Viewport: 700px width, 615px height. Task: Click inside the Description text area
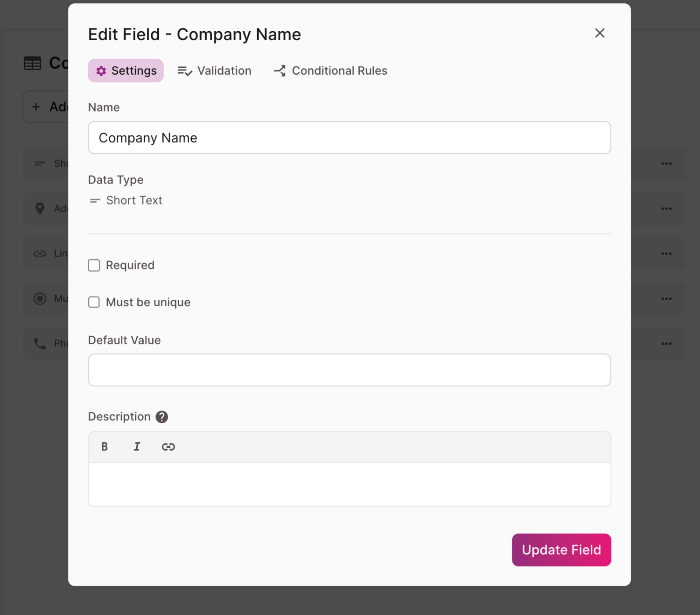point(350,484)
